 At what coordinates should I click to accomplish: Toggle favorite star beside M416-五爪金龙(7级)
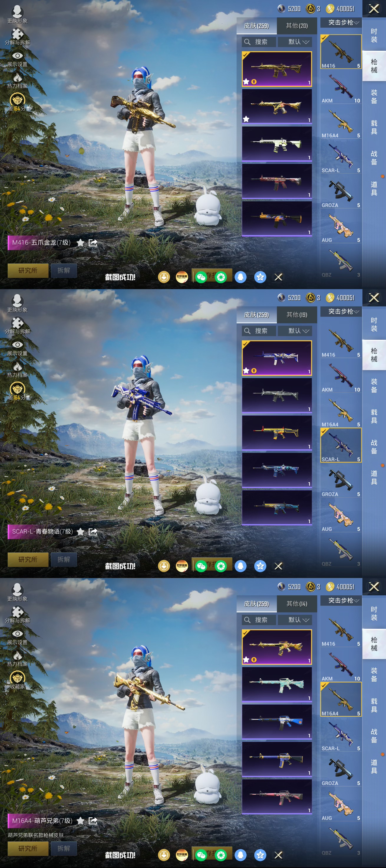pyautogui.click(x=80, y=243)
